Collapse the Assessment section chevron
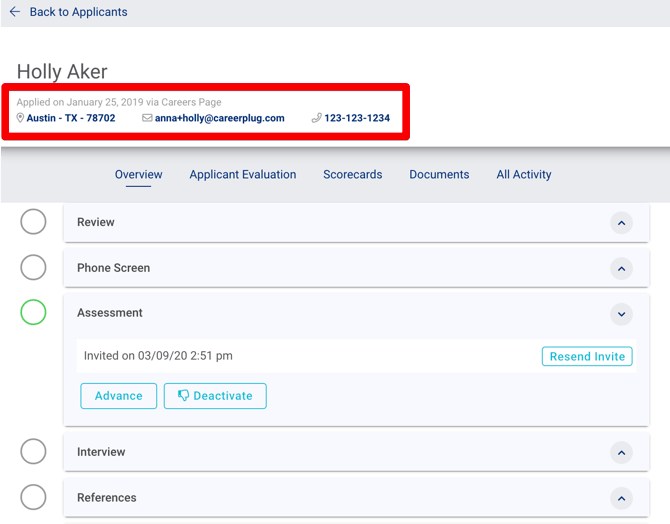 coord(621,314)
